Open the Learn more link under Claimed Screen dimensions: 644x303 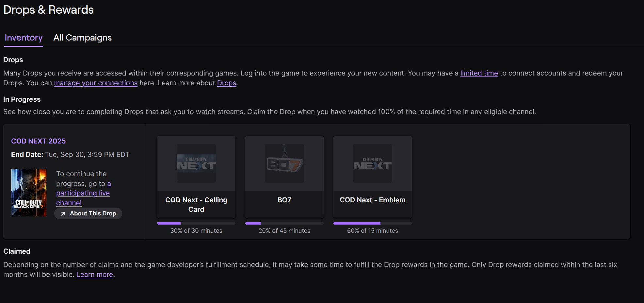(x=94, y=275)
